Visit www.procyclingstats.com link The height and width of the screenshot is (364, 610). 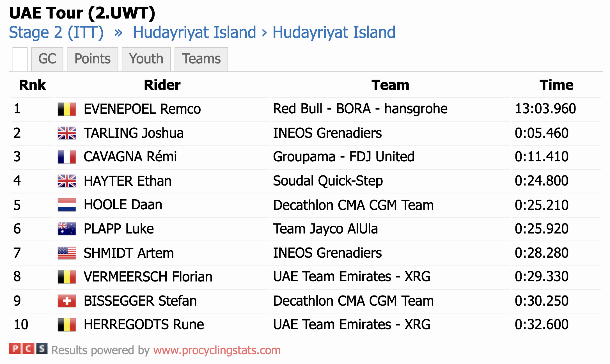(x=217, y=350)
